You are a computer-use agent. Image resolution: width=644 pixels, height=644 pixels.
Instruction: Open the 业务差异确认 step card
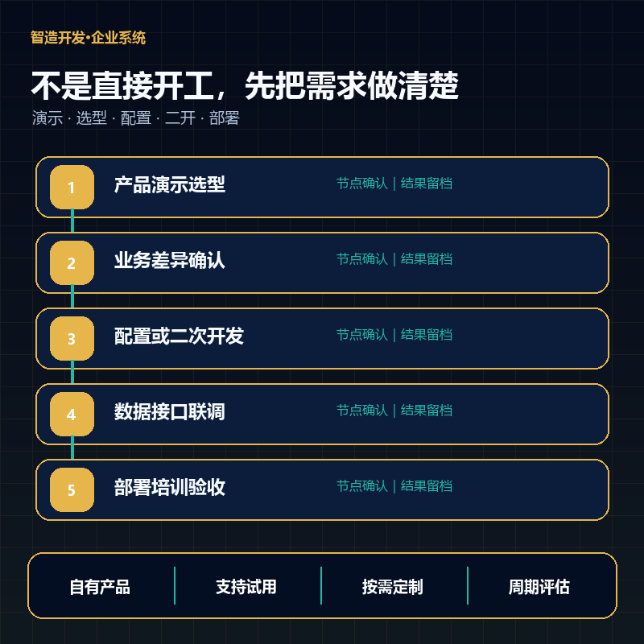click(322, 263)
